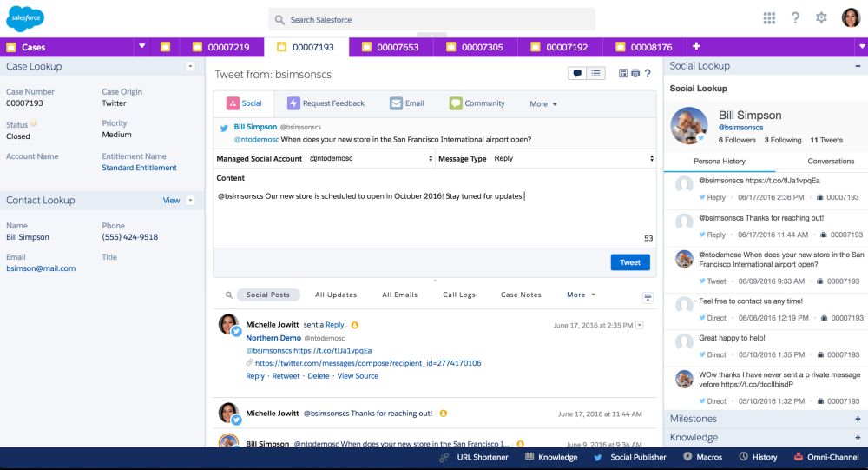Viewport: 868px width, 470px height.
Task: Open Social Publisher utility
Action: pyautogui.click(x=630, y=457)
